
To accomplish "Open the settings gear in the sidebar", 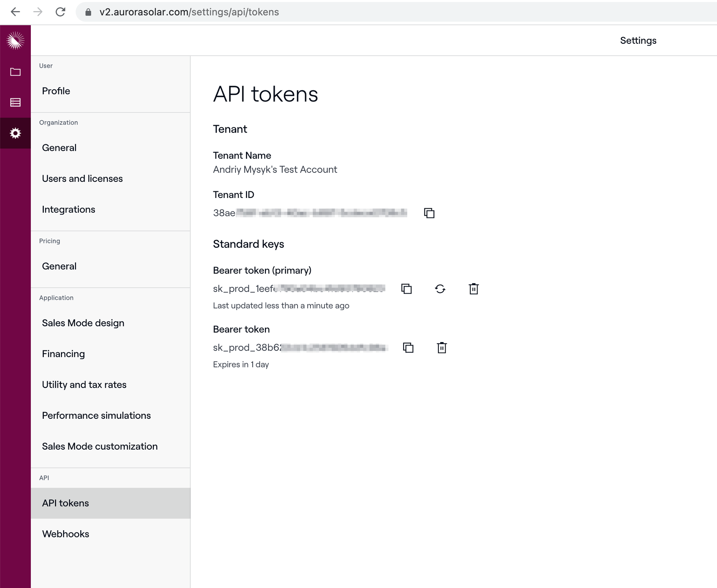I will click(15, 133).
